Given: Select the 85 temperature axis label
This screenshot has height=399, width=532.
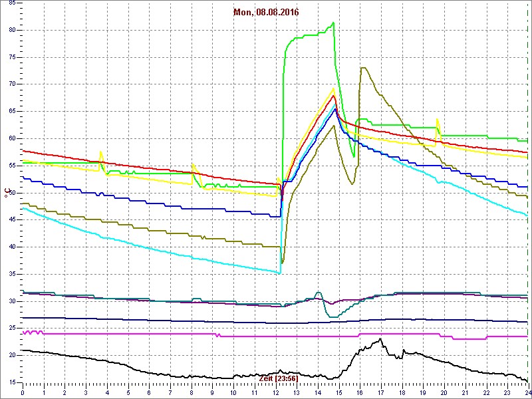Looking at the screenshot, I should point(11,3).
